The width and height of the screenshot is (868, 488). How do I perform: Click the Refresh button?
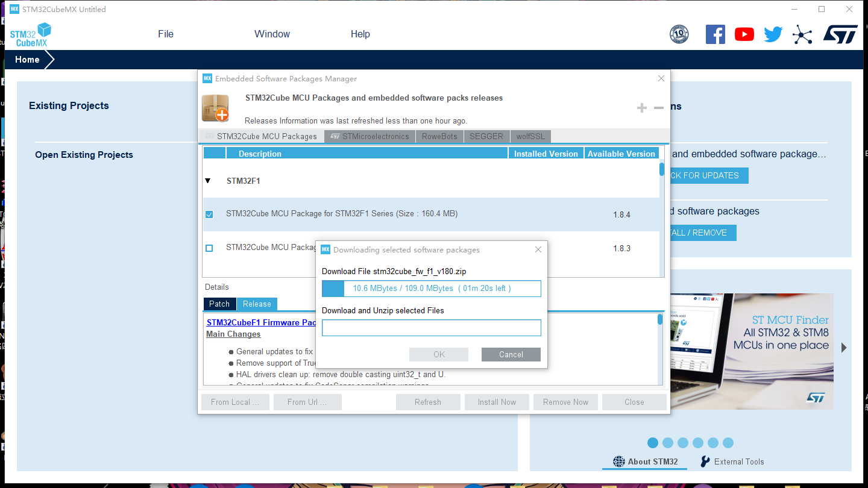click(x=428, y=402)
